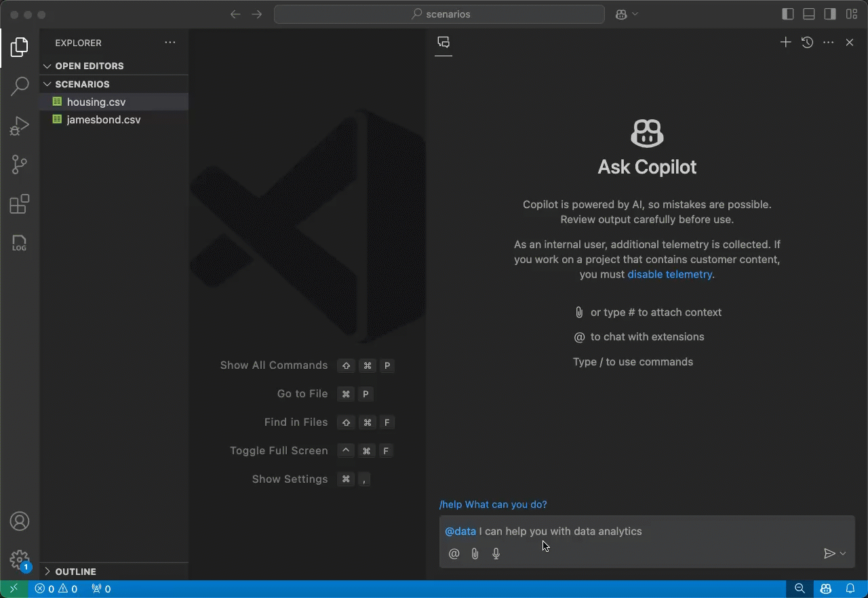
Task: Open the Copilot status bar icon
Action: 825,589
